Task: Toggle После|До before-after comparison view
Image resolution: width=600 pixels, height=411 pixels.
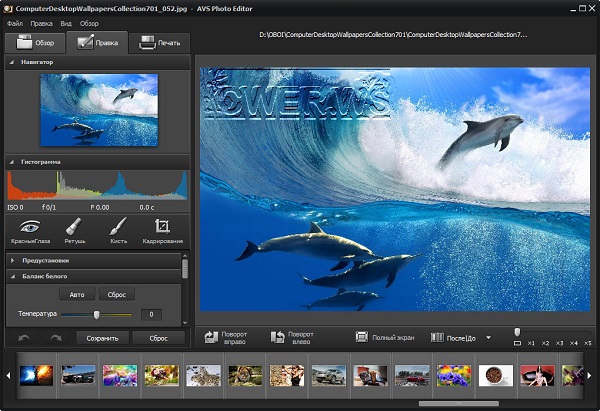Action: pos(455,338)
